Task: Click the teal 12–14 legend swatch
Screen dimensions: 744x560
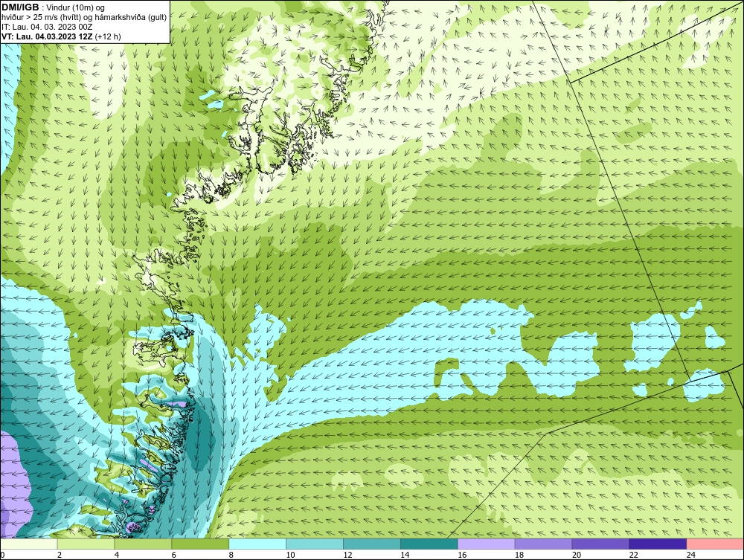Action: pos(371,544)
